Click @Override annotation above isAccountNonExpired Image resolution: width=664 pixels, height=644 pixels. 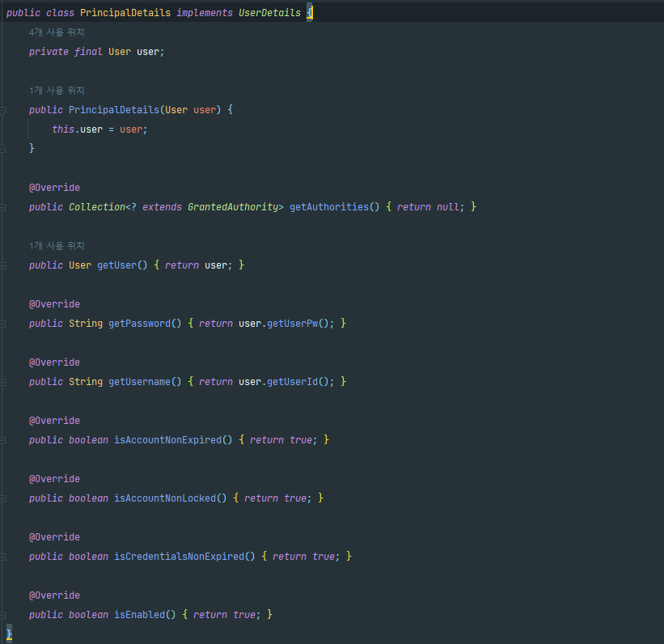[54, 421]
